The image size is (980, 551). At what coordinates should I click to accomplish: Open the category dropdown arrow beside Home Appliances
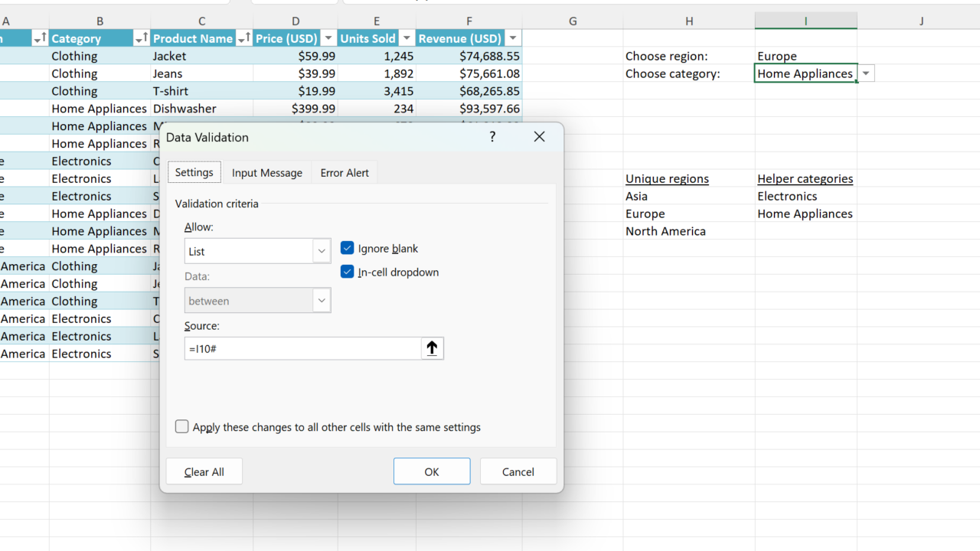(866, 73)
